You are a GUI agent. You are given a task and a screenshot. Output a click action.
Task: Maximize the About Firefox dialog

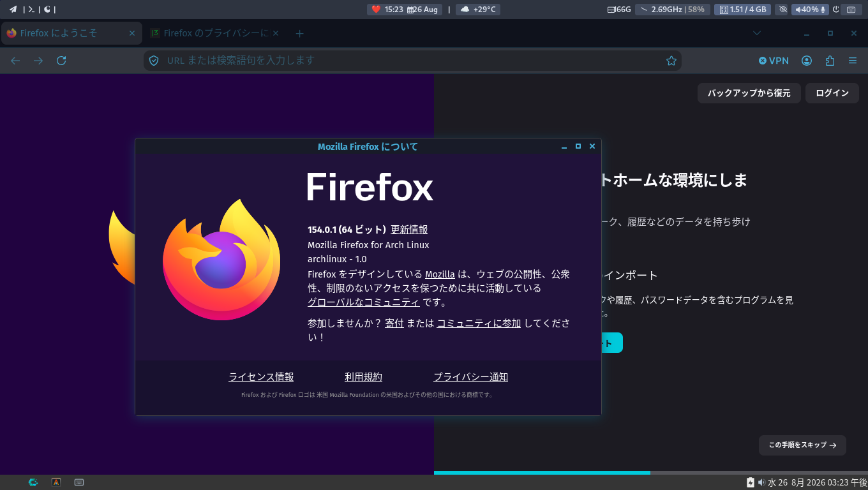click(578, 147)
